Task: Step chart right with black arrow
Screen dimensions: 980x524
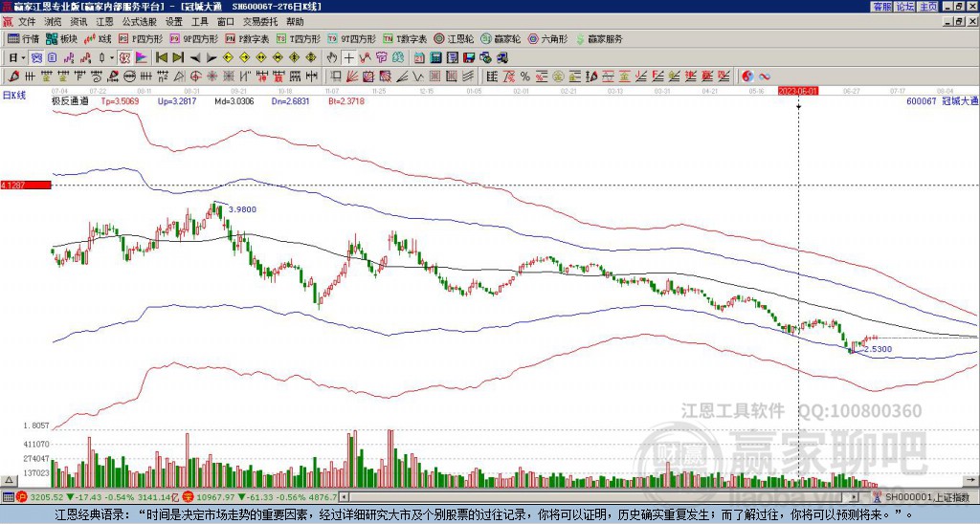Action: tap(212, 57)
